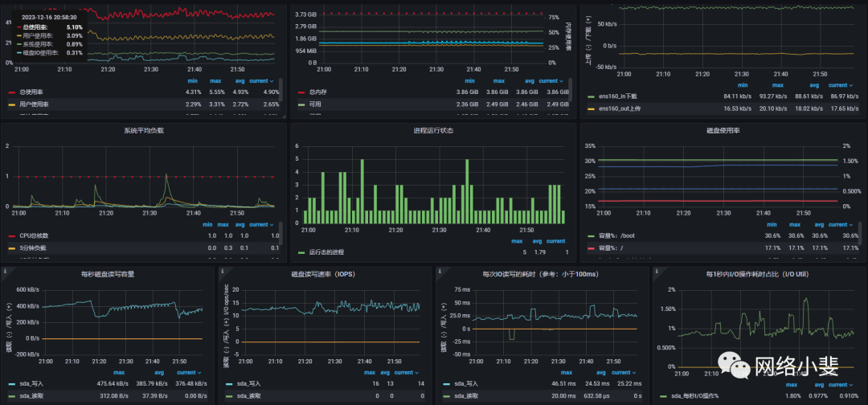This screenshot has width=868, height=405.
Task: Toggle 总内存 series in memory legend
Action: (317, 92)
